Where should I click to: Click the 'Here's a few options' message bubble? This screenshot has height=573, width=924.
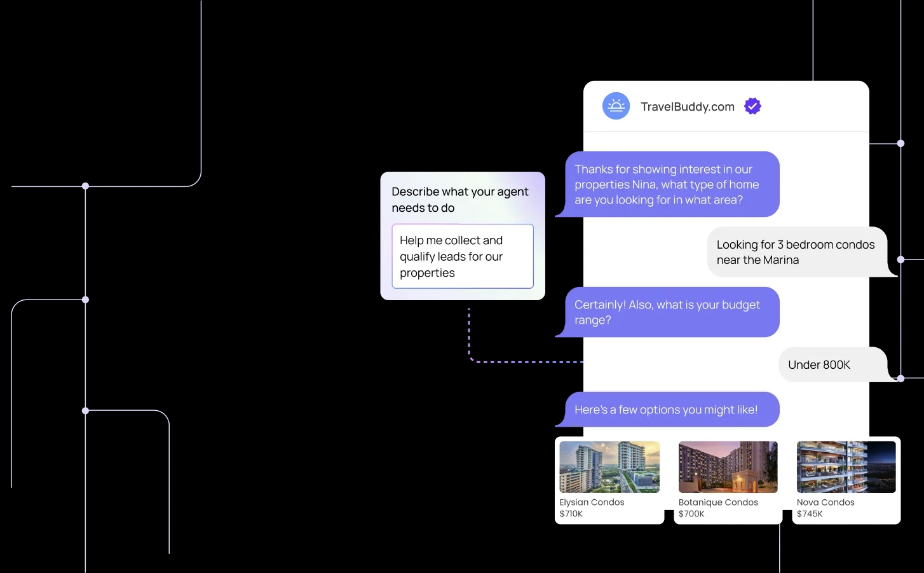[667, 410]
